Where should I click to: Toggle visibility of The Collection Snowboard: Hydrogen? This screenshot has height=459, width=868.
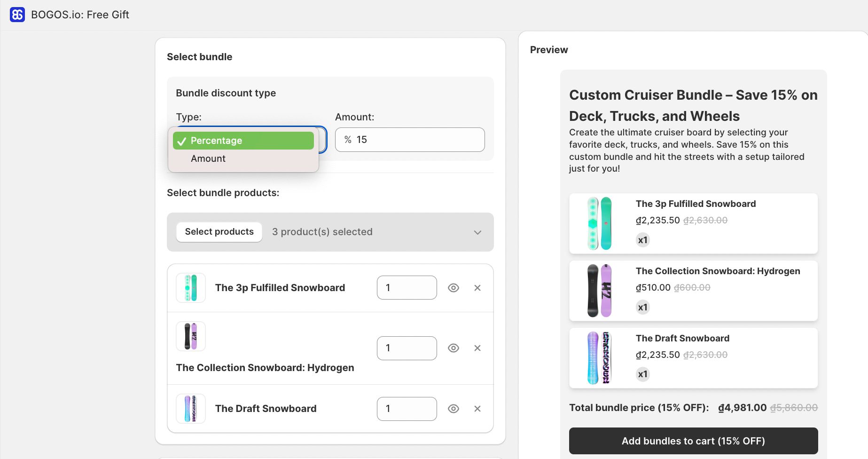[x=453, y=348]
